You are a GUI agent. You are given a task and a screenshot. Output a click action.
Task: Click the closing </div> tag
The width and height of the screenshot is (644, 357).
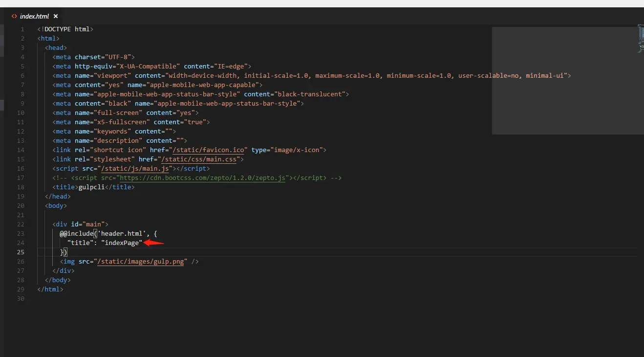[x=64, y=270]
